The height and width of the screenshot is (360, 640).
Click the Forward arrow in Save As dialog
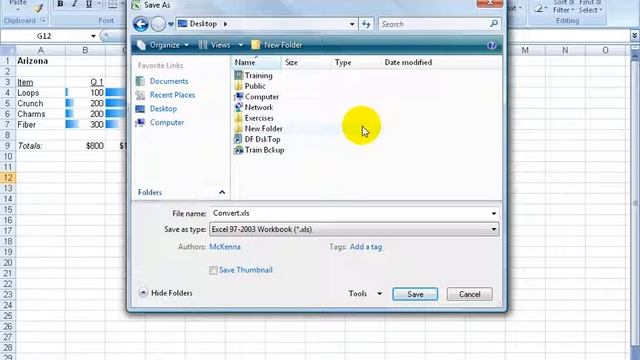[x=158, y=24]
